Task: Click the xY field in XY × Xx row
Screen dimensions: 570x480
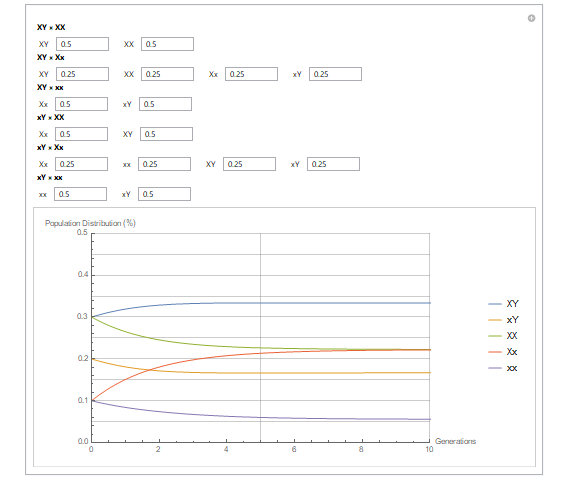Action: click(335, 74)
